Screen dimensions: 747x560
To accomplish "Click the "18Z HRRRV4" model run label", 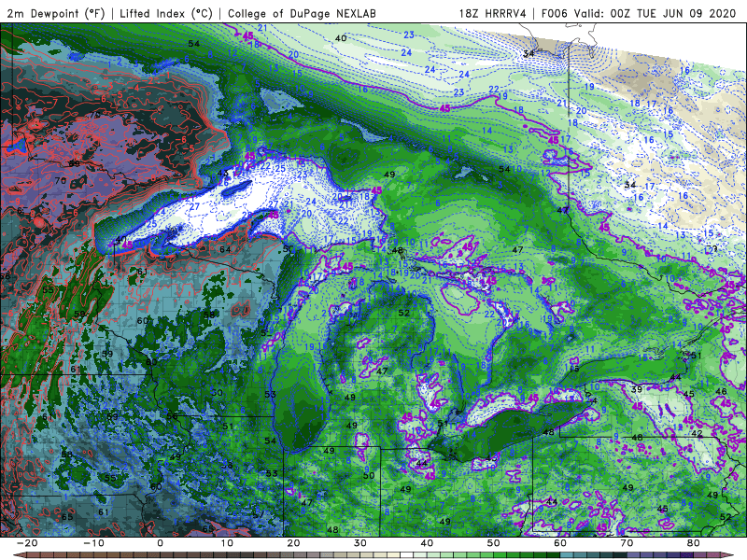I will click(493, 13).
